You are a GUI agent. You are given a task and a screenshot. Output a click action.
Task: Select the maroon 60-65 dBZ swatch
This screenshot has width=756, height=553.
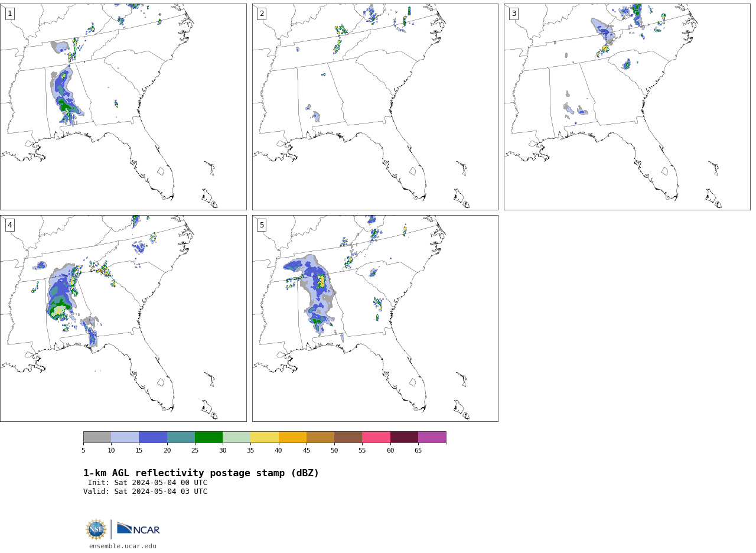pos(404,437)
